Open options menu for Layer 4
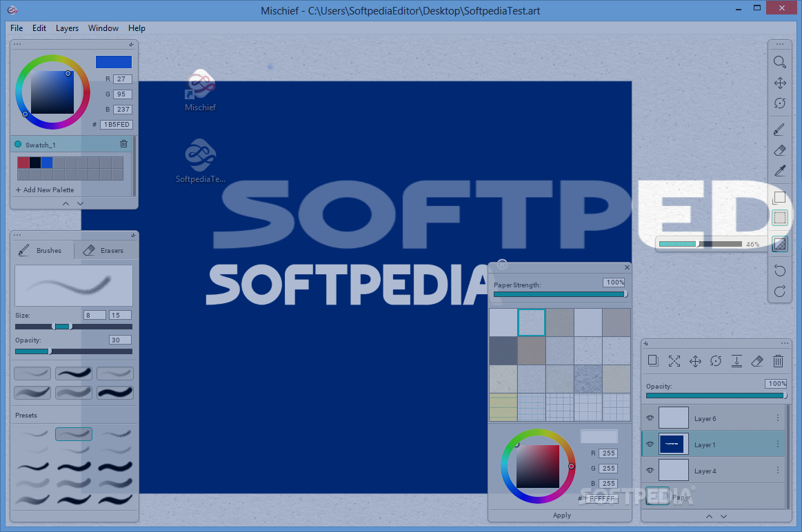The height and width of the screenshot is (532, 802). click(x=778, y=470)
